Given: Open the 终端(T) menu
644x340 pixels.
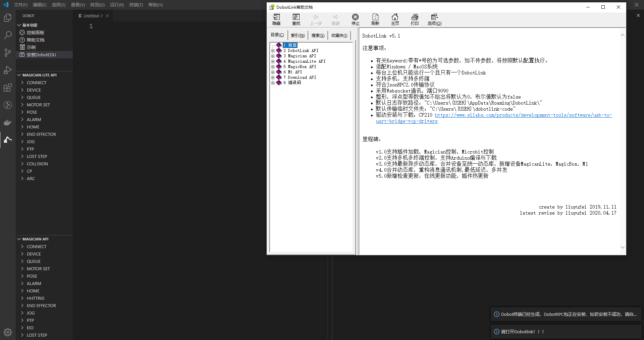Looking at the screenshot, I should (136, 5).
